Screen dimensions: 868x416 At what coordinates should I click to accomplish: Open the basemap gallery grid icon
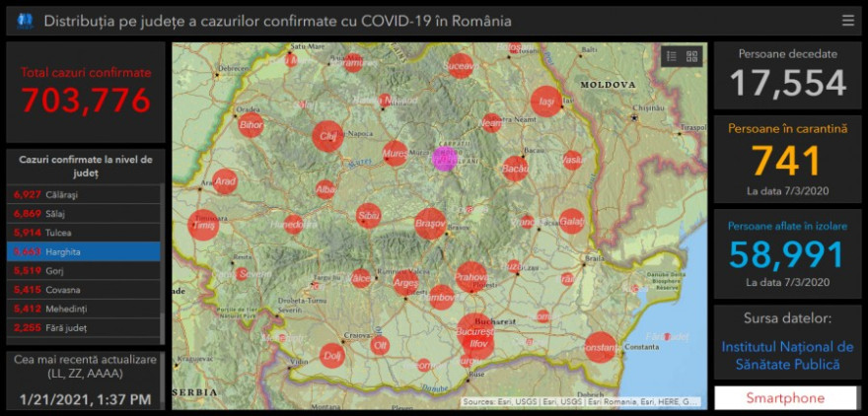[x=692, y=56]
